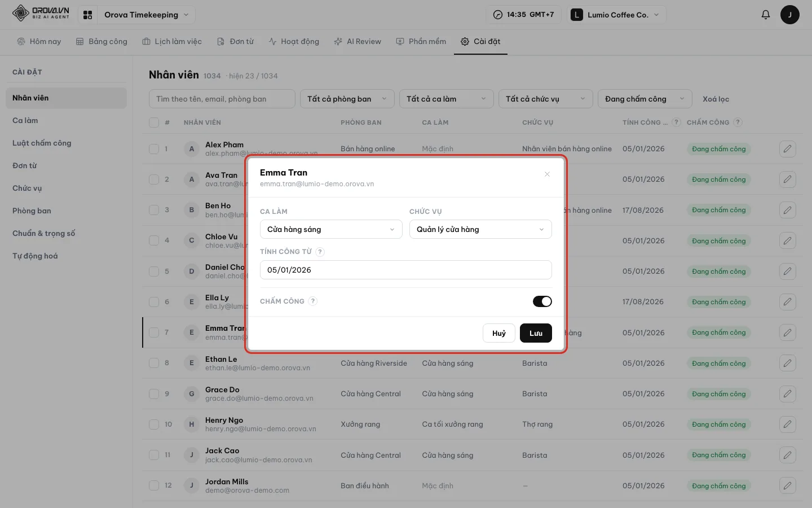Open Tự động hoá in settings sidebar
812x508 pixels.
tap(66, 256)
